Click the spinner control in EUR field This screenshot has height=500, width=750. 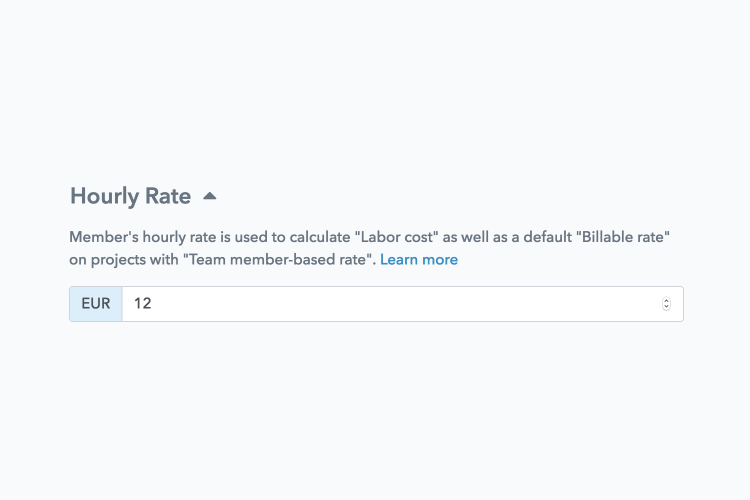(666, 304)
